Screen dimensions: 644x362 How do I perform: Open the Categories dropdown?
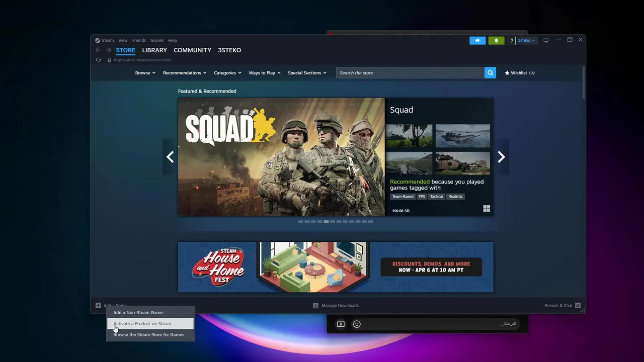click(227, 73)
